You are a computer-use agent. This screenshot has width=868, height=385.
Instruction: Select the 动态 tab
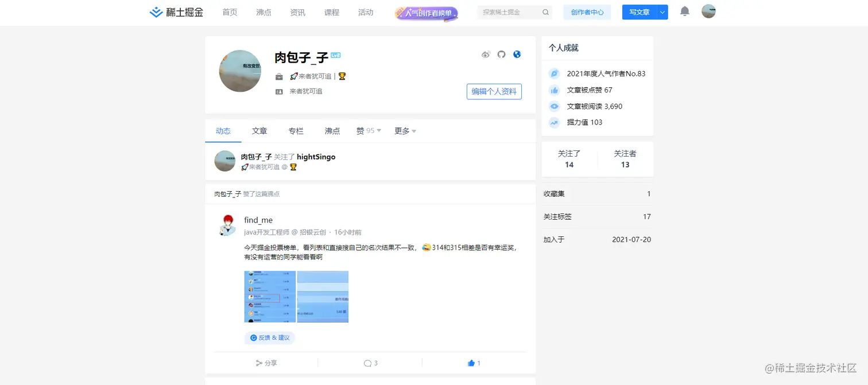(223, 131)
